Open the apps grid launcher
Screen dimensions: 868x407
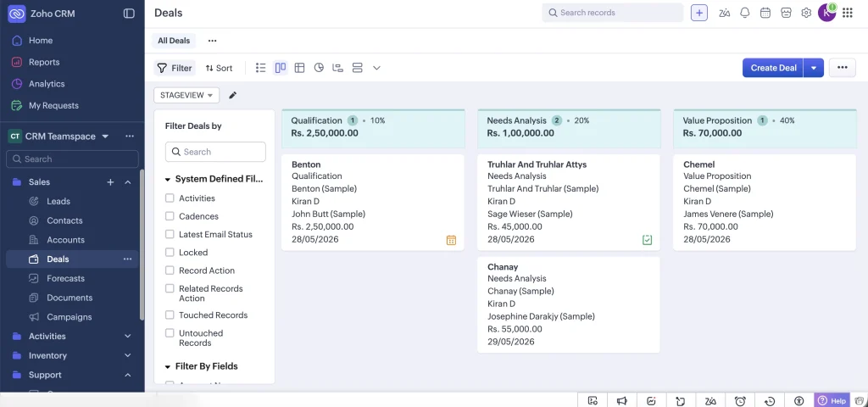click(x=848, y=13)
